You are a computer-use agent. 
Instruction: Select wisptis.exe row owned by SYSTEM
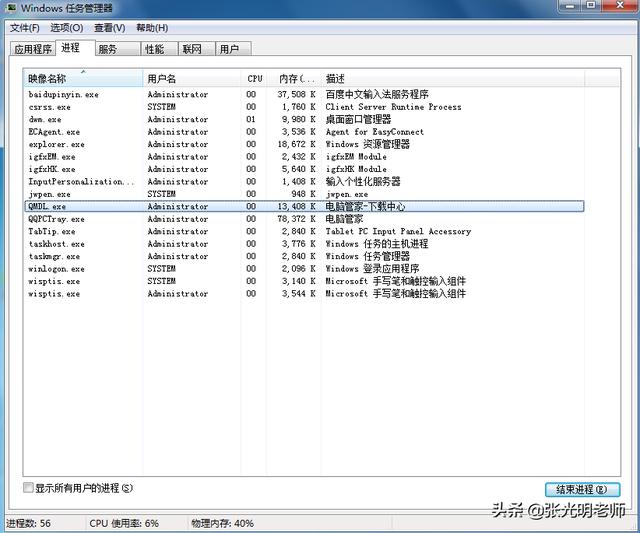(x=304, y=281)
